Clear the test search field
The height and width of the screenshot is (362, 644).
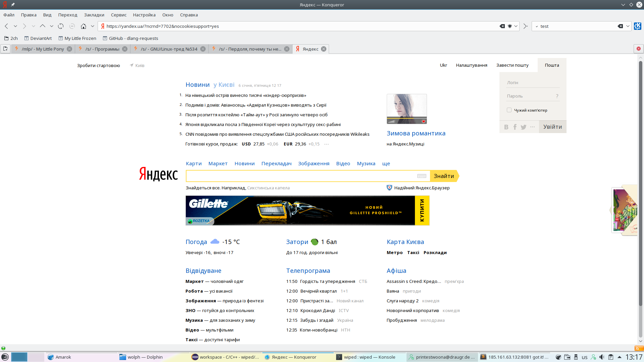[620, 26]
